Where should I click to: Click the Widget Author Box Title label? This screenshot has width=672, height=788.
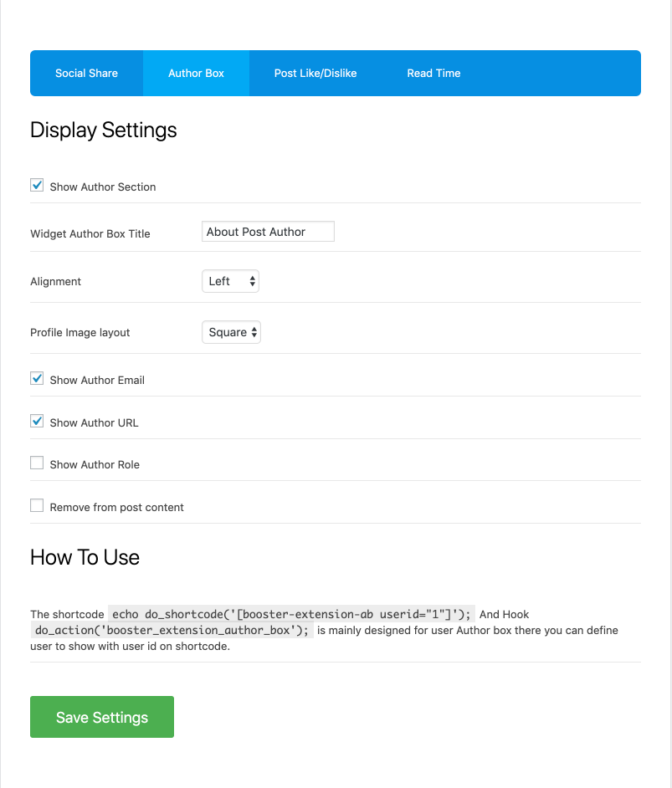90,233
